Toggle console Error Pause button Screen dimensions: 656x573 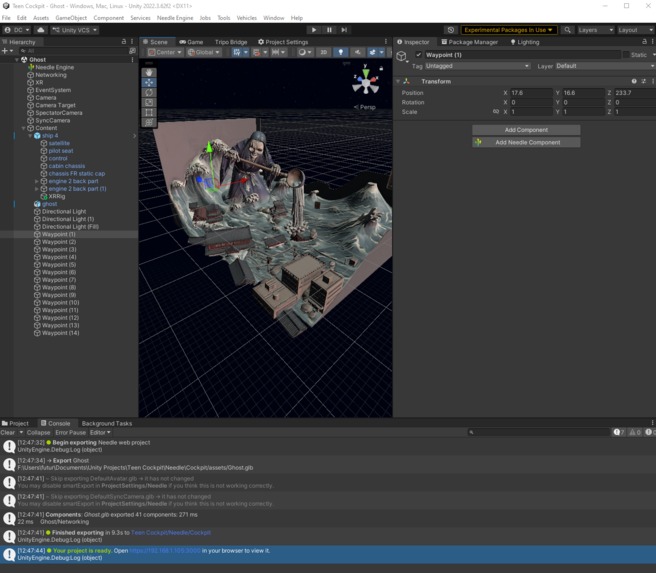click(x=70, y=432)
